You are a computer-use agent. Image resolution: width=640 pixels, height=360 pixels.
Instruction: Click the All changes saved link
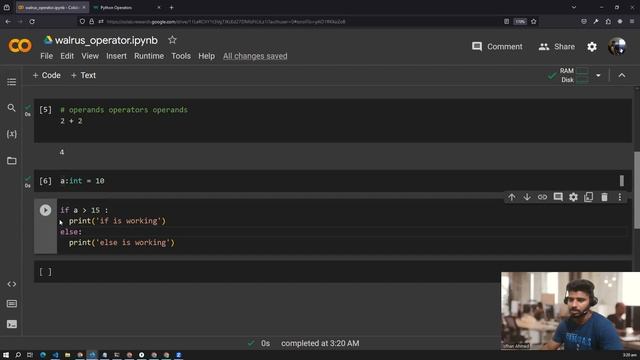tap(255, 56)
